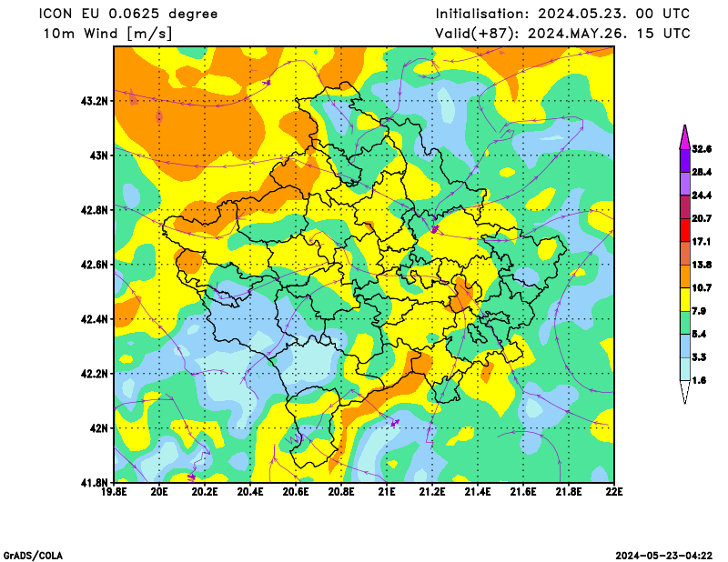
Task: Click the 42.4N latitude label
Action: [95, 319]
